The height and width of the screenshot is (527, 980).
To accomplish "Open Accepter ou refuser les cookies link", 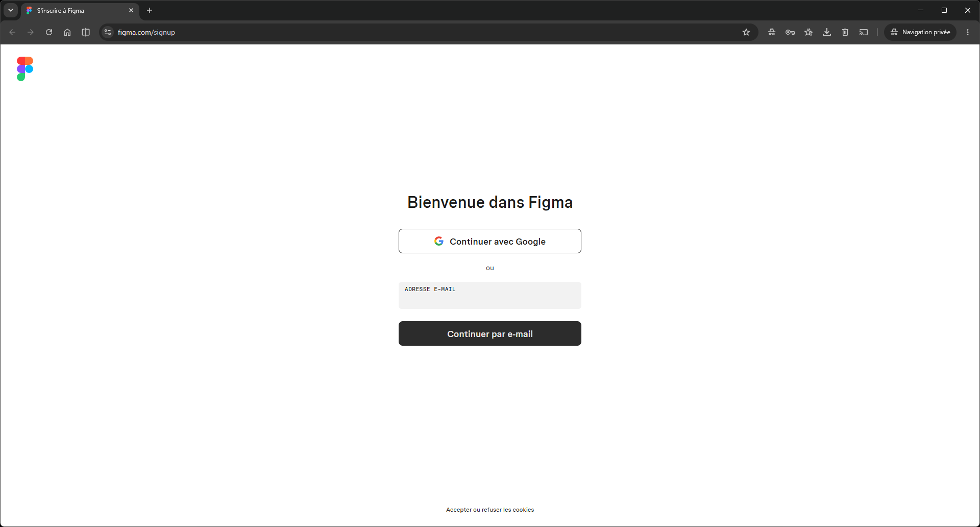I will coord(490,510).
